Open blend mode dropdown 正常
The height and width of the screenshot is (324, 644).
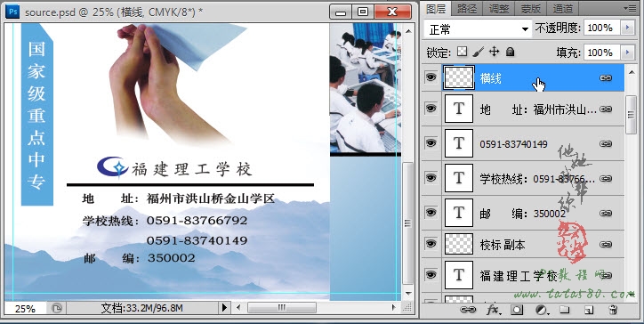pyautogui.click(x=478, y=29)
